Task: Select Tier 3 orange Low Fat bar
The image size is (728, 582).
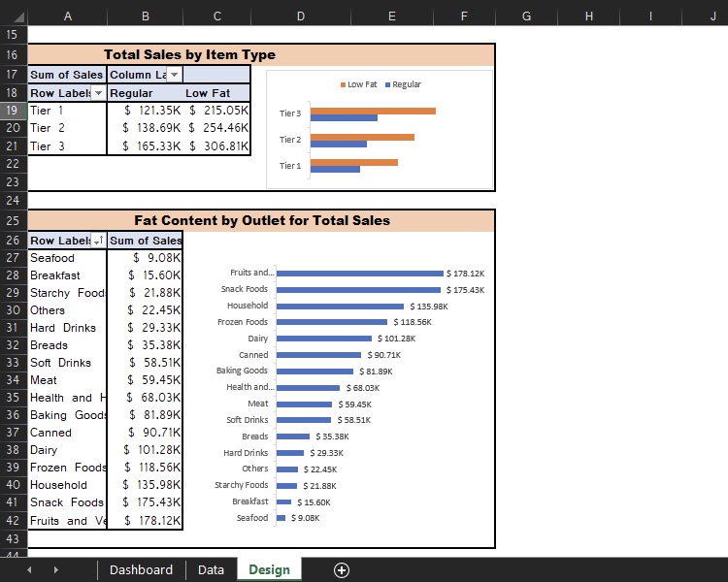Action: (x=372, y=111)
